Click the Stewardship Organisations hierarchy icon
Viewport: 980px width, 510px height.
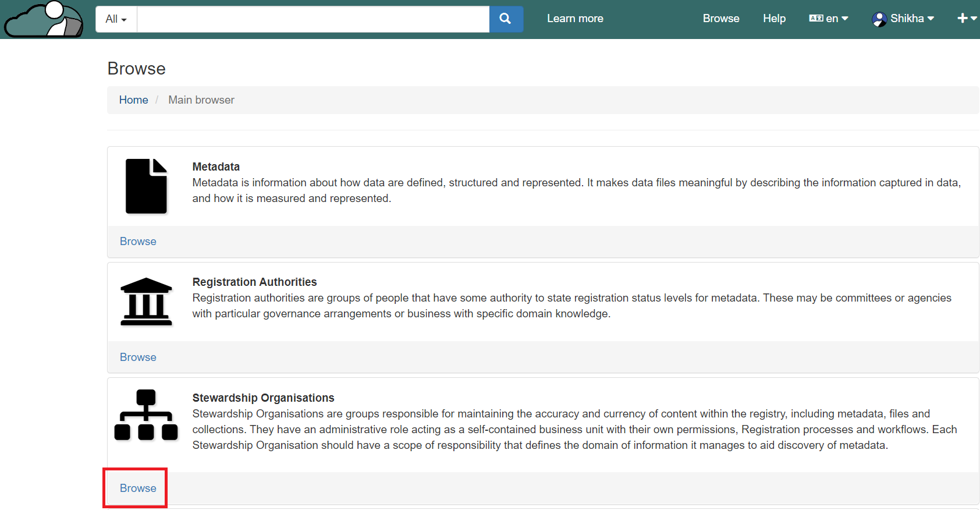146,415
